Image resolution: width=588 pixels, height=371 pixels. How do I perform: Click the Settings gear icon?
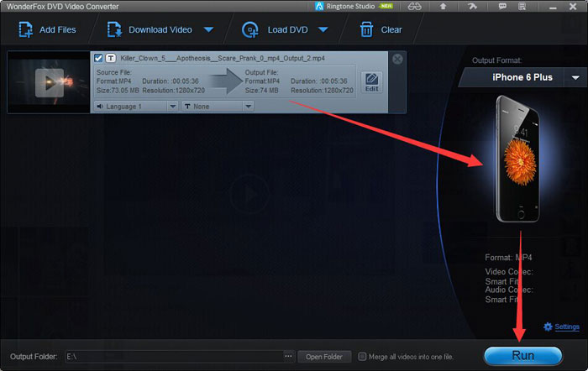coord(548,327)
